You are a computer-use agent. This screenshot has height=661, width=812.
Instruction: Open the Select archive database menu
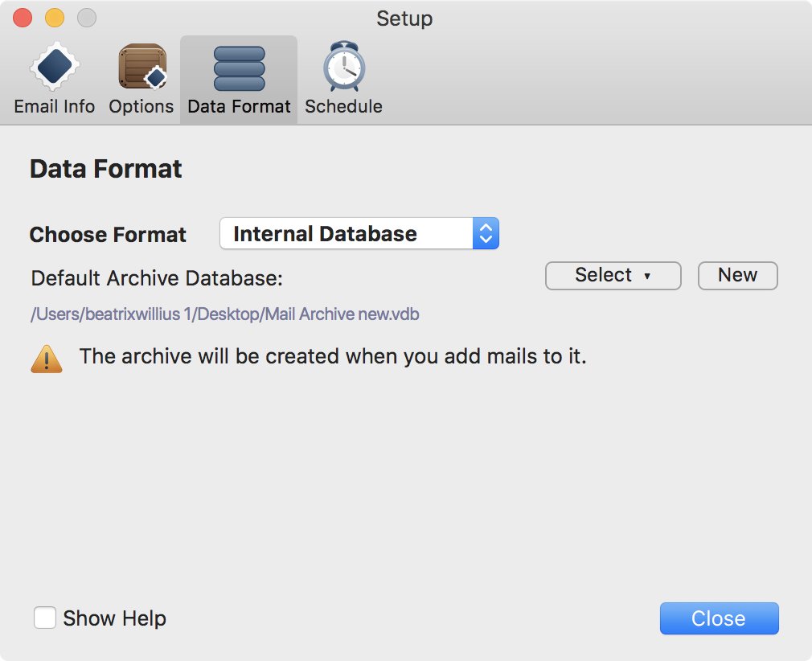pyautogui.click(x=613, y=276)
